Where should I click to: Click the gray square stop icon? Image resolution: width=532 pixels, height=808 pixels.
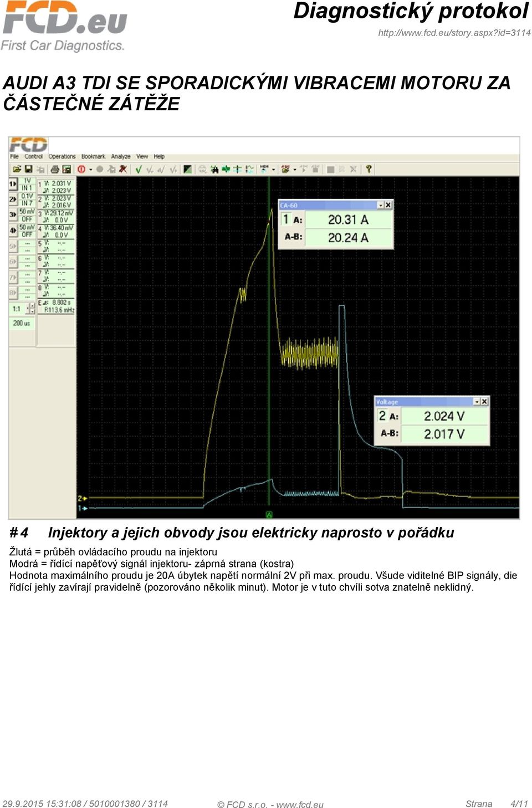coord(330,169)
